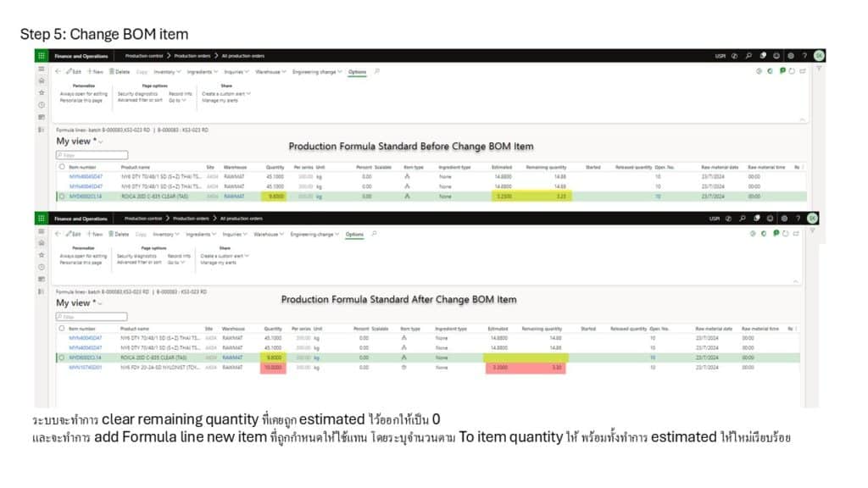Toggle row selector of highlighted row in Before Change grid
The image size is (868, 488).
pyautogui.click(x=62, y=197)
